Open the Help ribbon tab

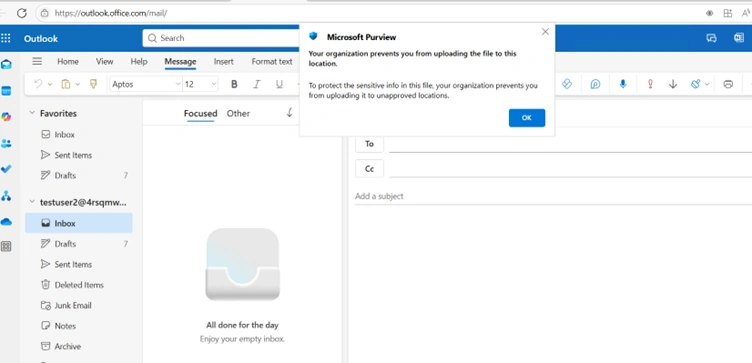point(139,61)
